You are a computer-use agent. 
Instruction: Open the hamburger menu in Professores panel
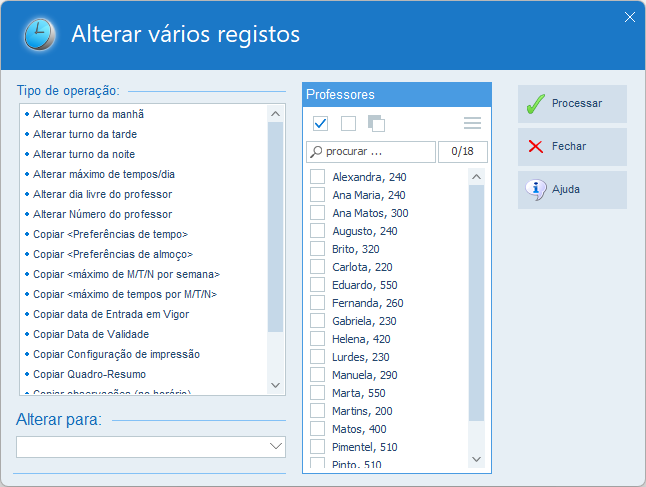pyautogui.click(x=472, y=123)
